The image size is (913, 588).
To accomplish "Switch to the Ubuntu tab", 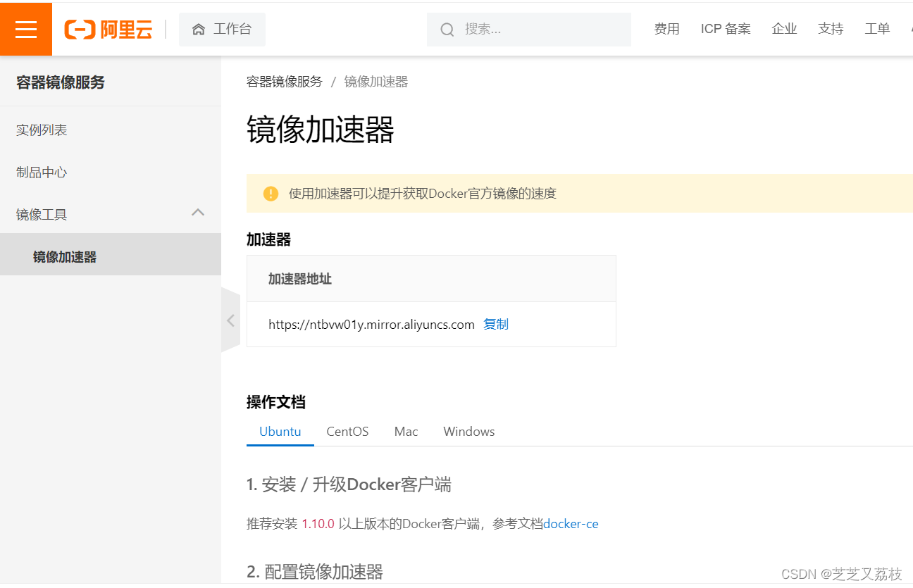I will pos(280,432).
